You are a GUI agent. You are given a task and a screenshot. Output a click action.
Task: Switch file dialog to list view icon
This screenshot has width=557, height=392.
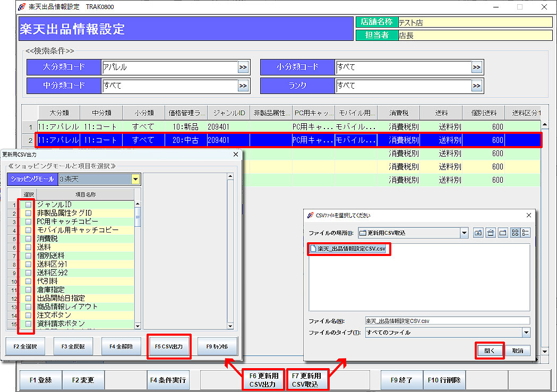point(515,233)
